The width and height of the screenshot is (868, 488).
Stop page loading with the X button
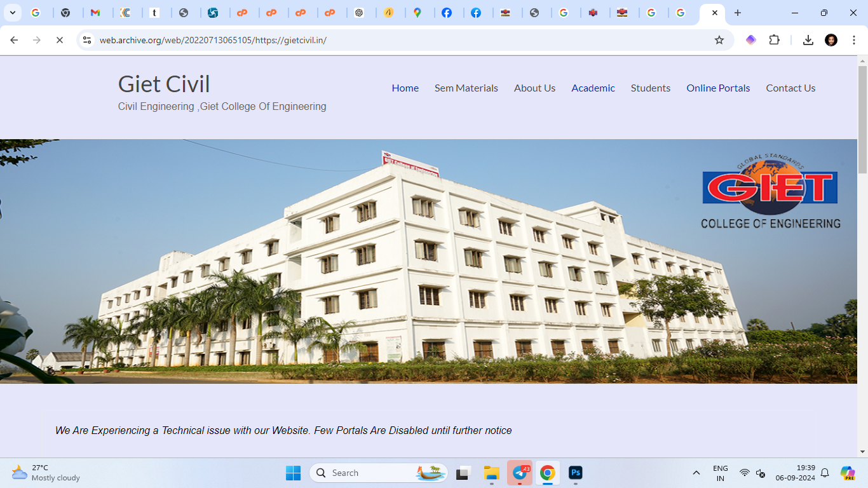click(x=59, y=40)
